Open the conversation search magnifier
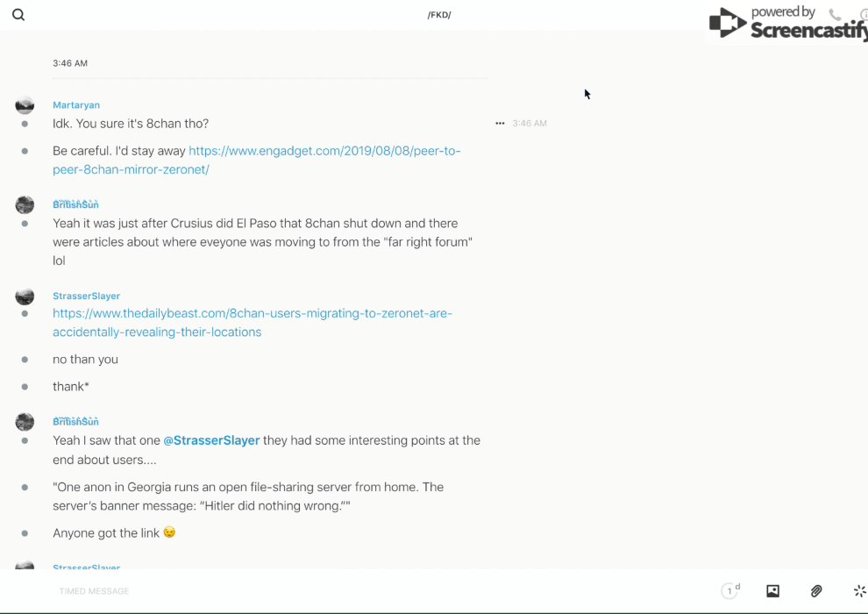The width and height of the screenshot is (868, 614). click(18, 15)
